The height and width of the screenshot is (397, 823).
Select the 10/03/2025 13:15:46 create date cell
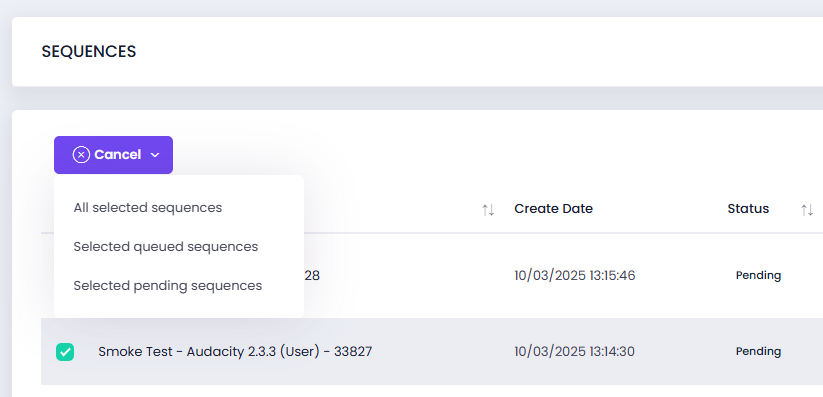tap(575, 275)
